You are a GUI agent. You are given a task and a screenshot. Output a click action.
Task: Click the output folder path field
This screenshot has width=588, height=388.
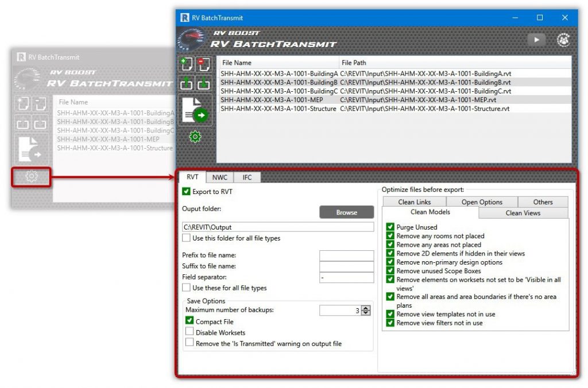(x=278, y=227)
